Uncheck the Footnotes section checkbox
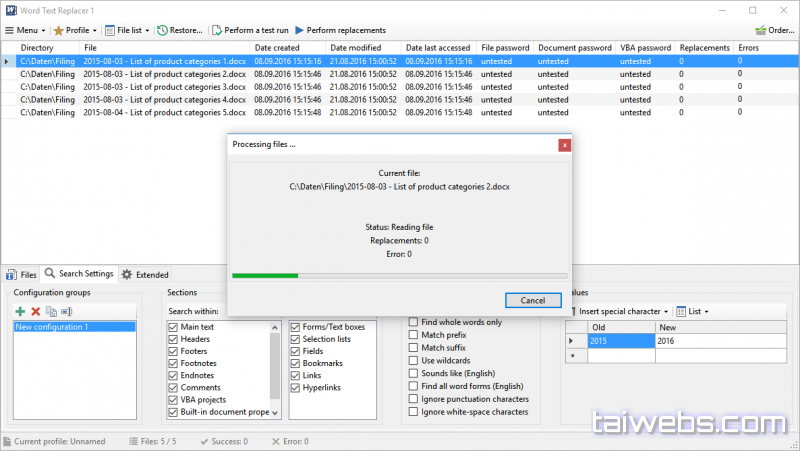Image resolution: width=800 pixels, height=451 pixels. click(x=174, y=365)
